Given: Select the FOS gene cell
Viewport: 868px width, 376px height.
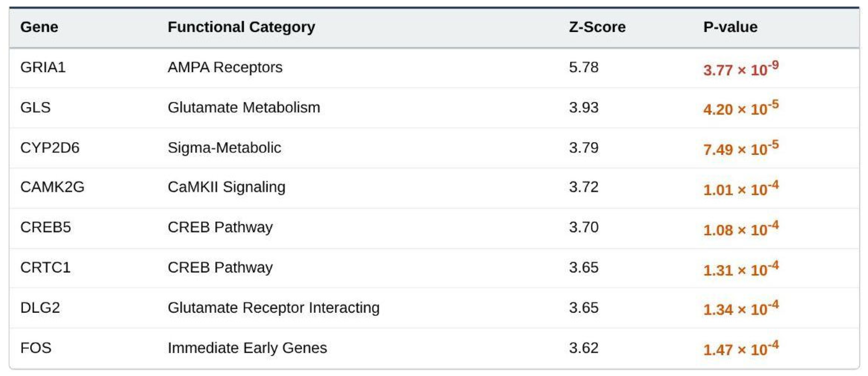Looking at the screenshot, I should 36,348.
